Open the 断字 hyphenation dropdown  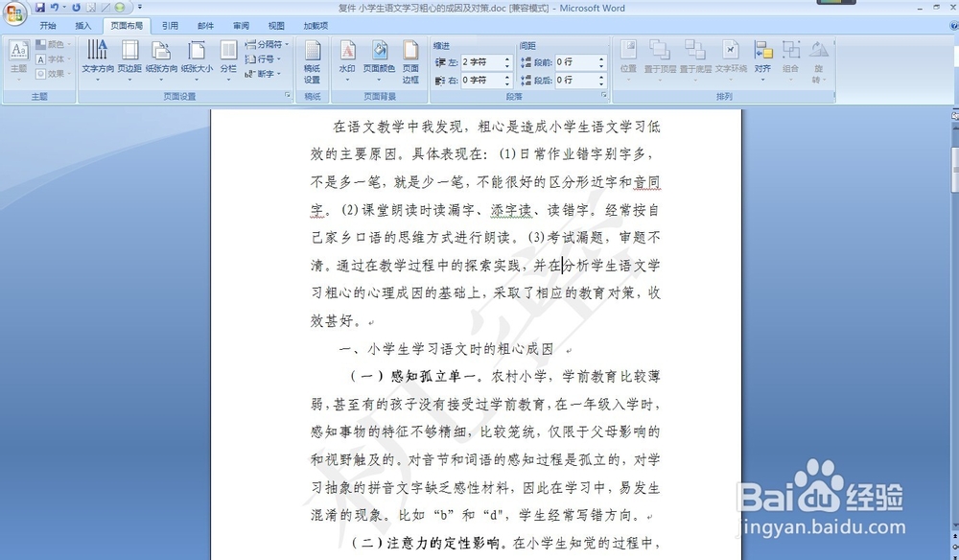263,74
